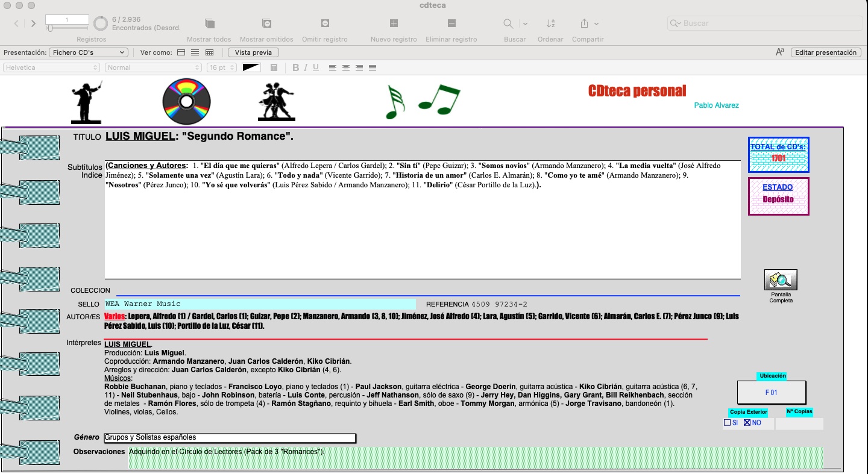Toggle bold text formatting
868x474 pixels.
tap(295, 67)
